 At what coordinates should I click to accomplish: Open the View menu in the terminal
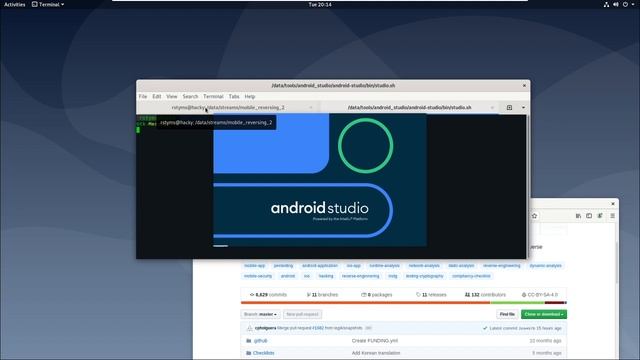(x=171, y=96)
